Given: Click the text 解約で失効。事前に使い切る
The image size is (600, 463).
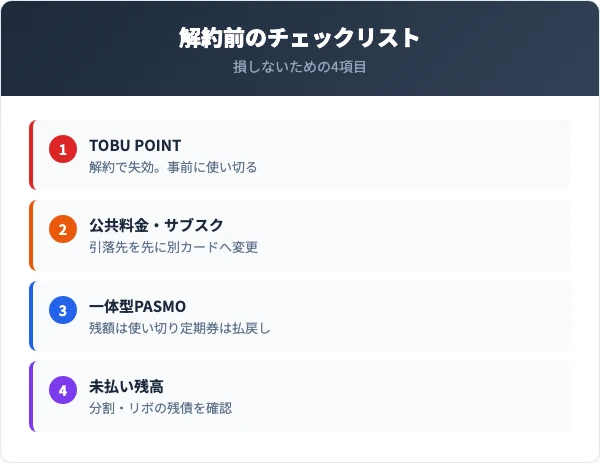Looking at the screenshot, I should [173, 167].
